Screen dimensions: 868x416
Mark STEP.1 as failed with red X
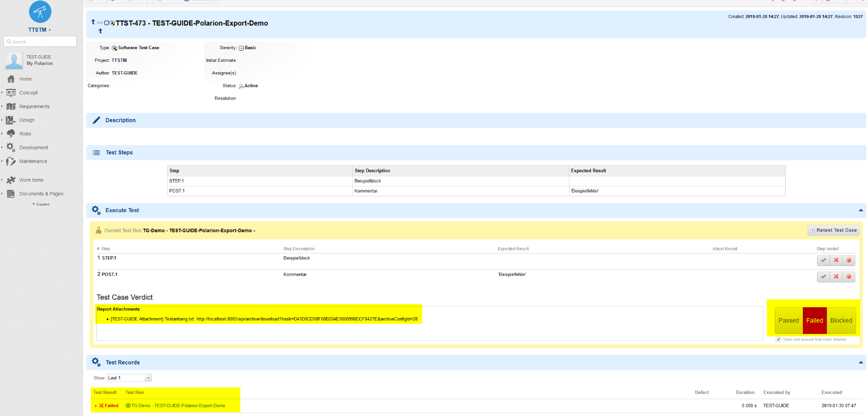point(836,260)
